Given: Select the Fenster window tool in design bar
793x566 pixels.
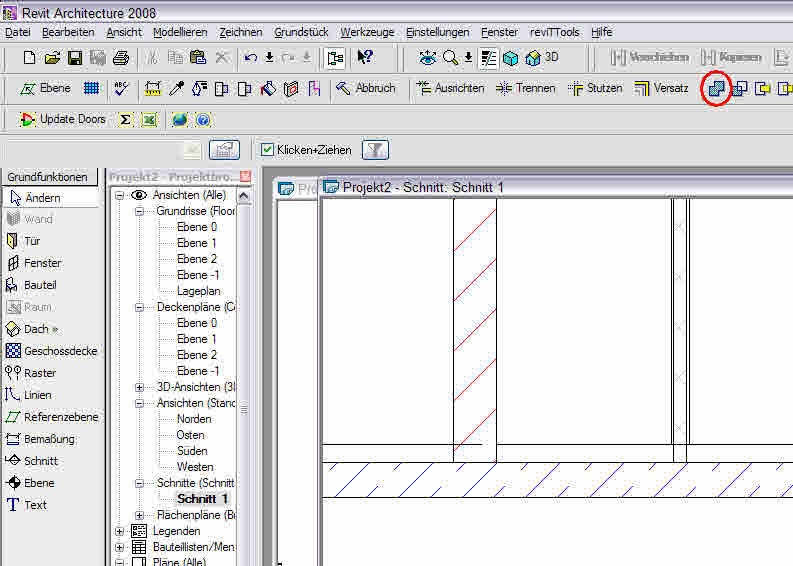Looking at the screenshot, I should click(x=34, y=263).
